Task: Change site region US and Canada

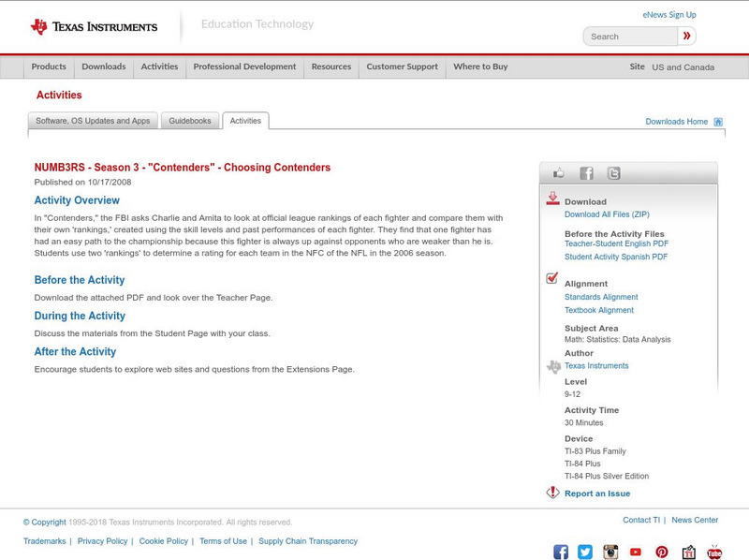Action: coord(683,67)
